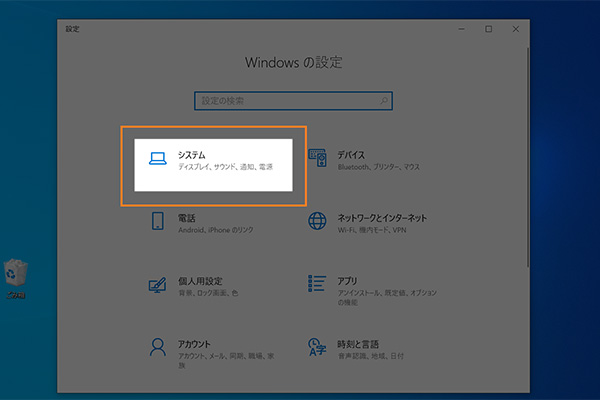Focus the 設定の検索 search field
The width and height of the screenshot is (600, 400).
[293, 101]
